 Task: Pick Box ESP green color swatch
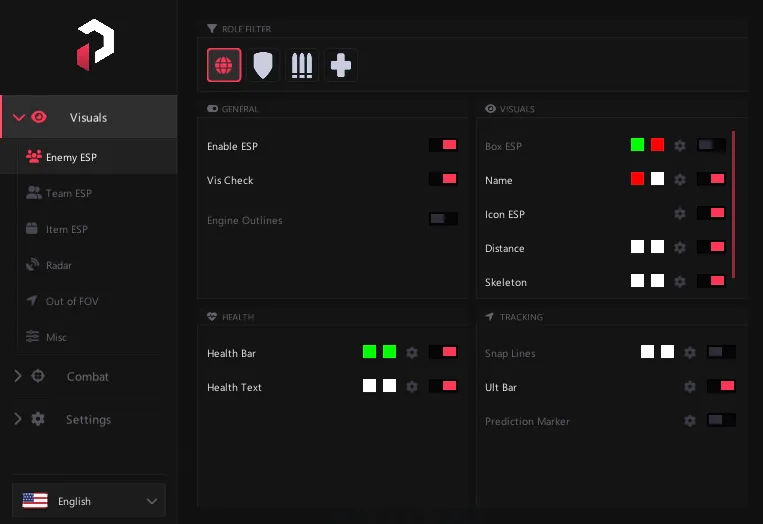click(637, 145)
